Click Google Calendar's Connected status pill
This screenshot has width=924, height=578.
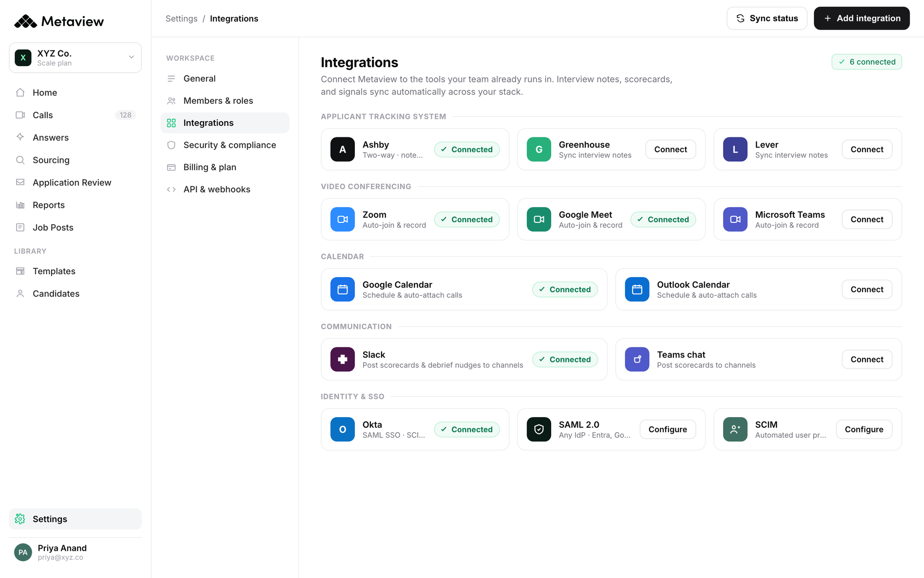565,289
